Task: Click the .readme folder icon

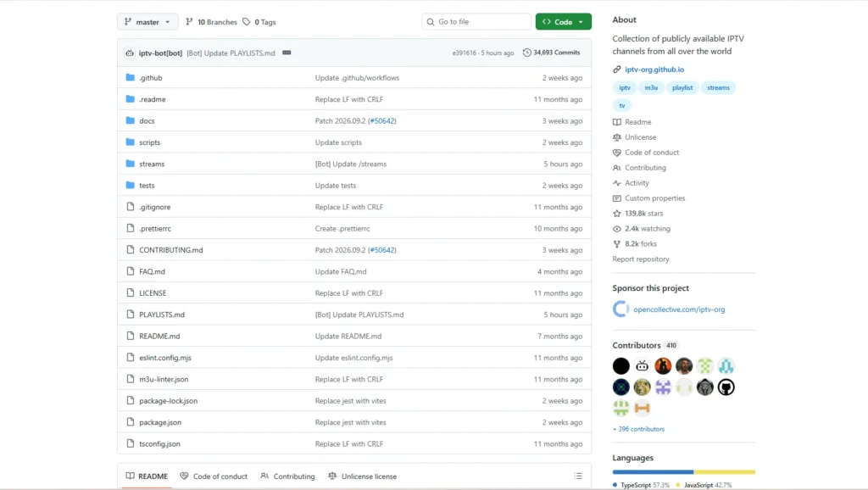Action: (x=130, y=99)
